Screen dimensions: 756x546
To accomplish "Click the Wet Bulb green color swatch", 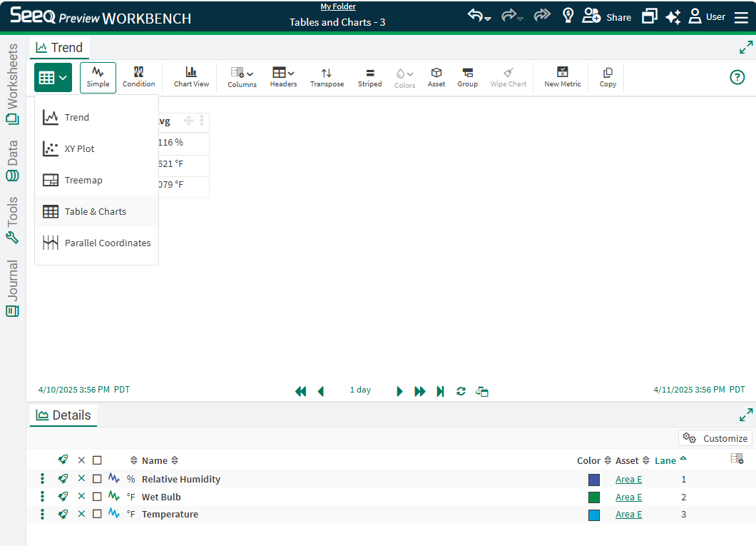I will [x=594, y=497].
